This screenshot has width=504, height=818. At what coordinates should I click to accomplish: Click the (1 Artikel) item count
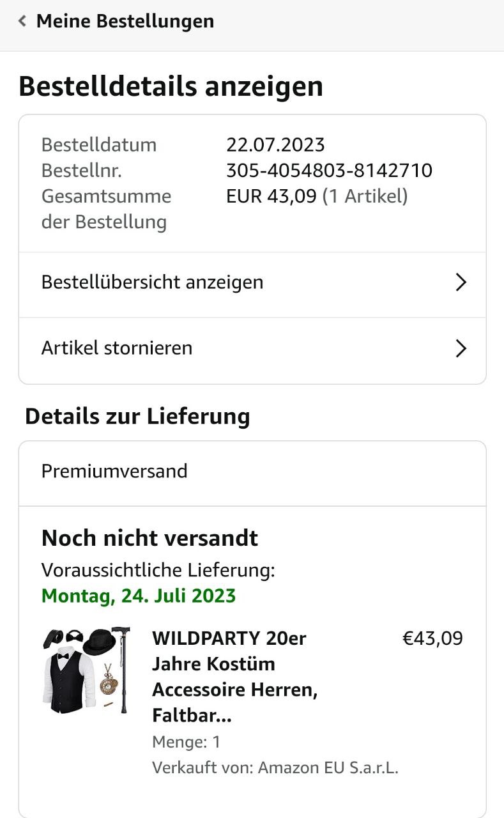365,196
